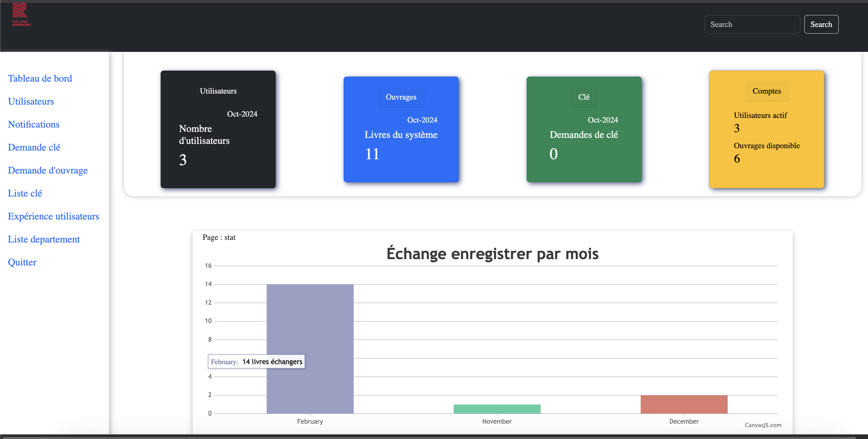Go to Liste departement
This screenshot has height=439, width=868.
point(44,239)
